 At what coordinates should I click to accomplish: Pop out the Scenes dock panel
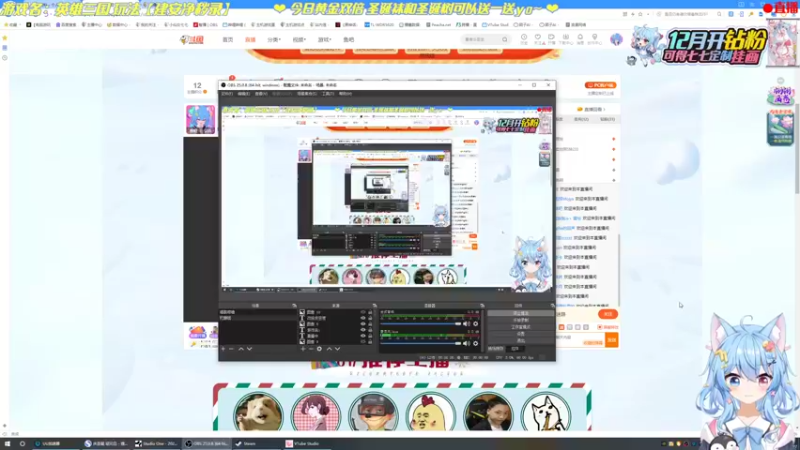point(294,305)
